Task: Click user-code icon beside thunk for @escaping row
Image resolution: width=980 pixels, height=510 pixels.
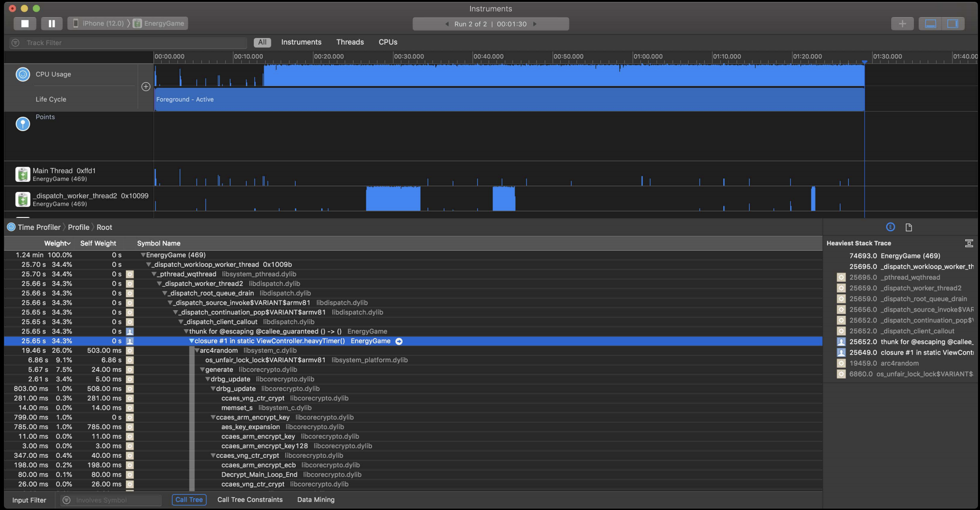Action: click(x=130, y=331)
